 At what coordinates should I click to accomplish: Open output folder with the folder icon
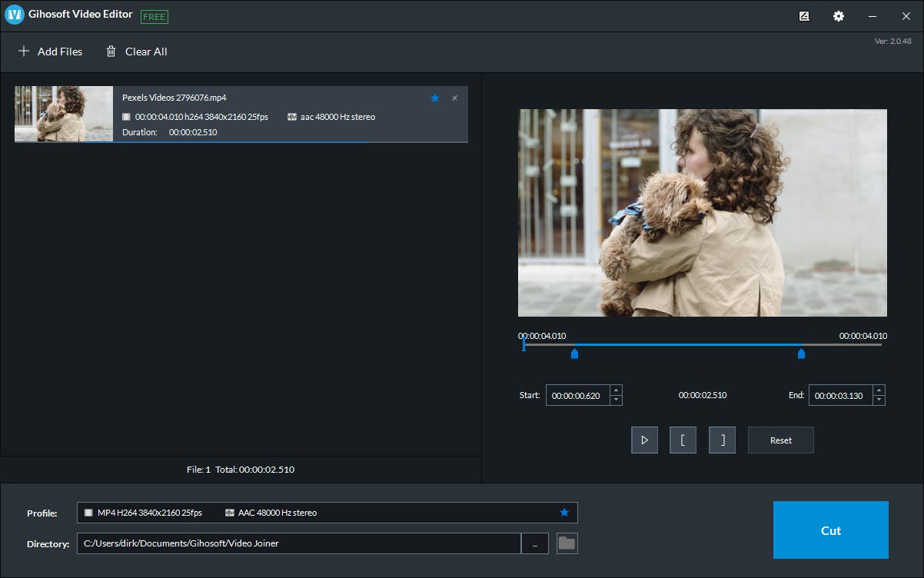(567, 543)
